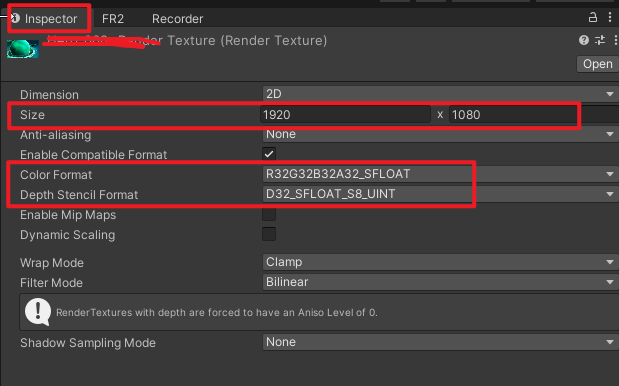This screenshot has width=619, height=386.
Task: Edit the Size width field 1920
Action: pyautogui.click(x=345, y=114)
